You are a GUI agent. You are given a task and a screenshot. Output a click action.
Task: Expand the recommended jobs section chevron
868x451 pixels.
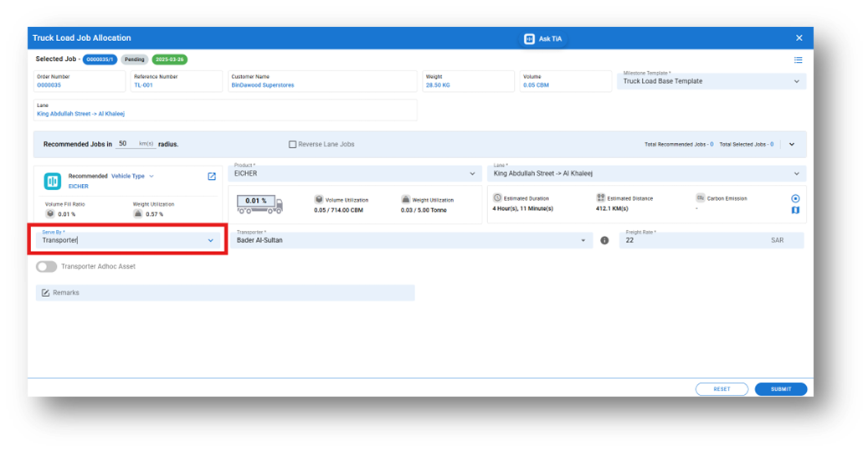click(x=792, y=145)
